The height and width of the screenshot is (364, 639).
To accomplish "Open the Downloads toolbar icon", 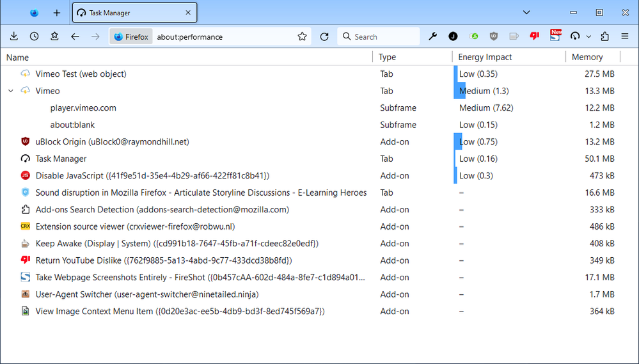I will (x=14, y=36).
